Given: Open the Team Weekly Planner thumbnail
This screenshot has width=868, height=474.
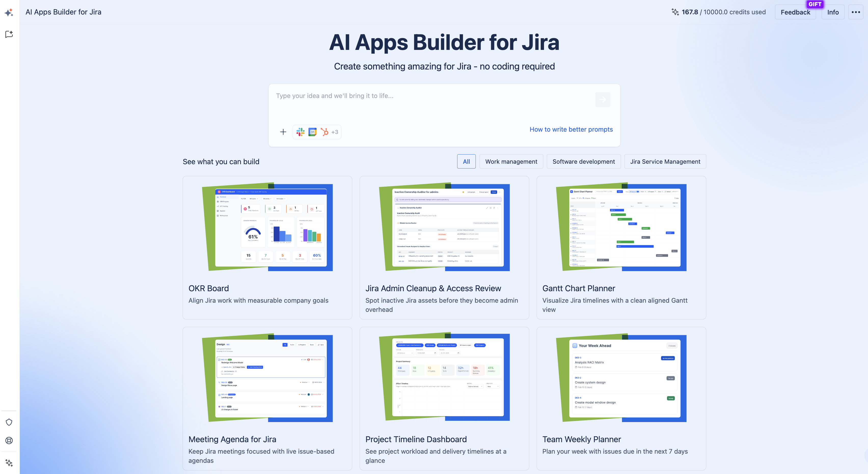Looking at the screenshot, I should [x=621, y=378].
